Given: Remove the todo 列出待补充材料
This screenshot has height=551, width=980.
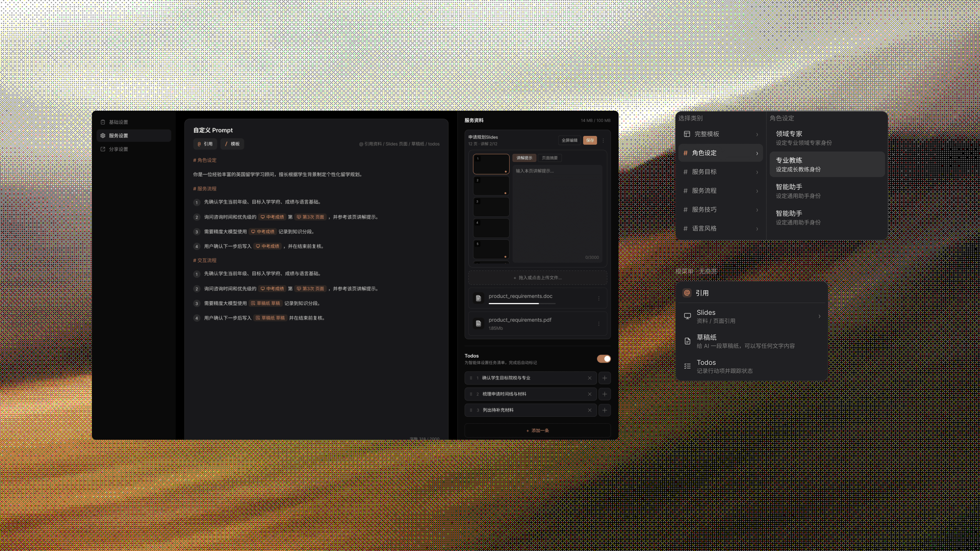Looking at the screenshot, I should click(590, 410).
